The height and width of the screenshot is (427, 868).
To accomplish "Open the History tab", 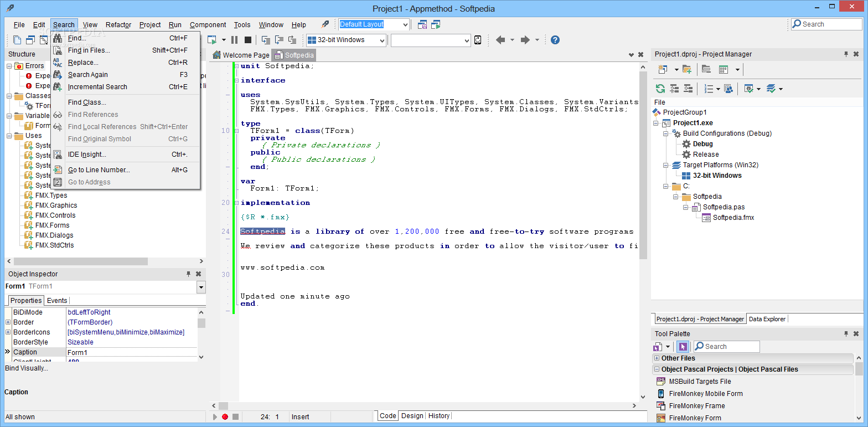I will 439,416.
